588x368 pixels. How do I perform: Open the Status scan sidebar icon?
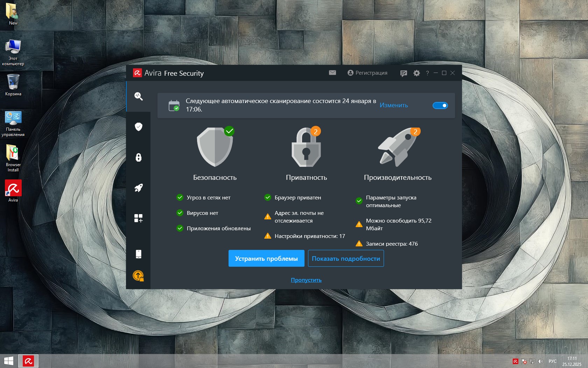pyautogui.click(x=139, y=96)
